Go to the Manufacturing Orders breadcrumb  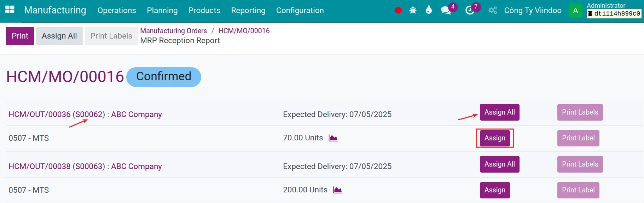(173, 31)
